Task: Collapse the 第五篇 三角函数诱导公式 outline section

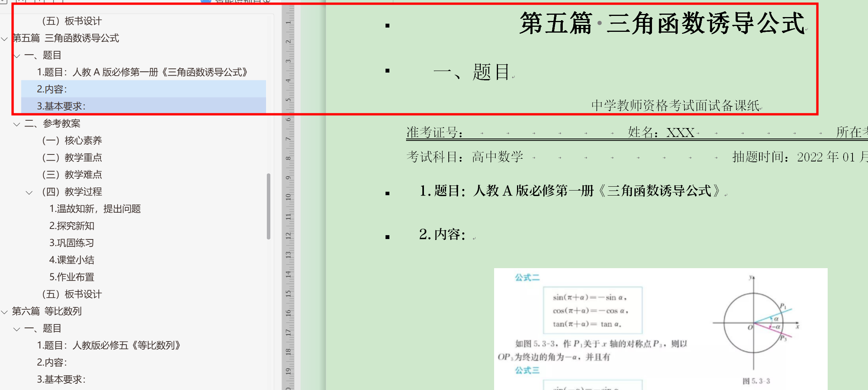Action: point(5,39)
